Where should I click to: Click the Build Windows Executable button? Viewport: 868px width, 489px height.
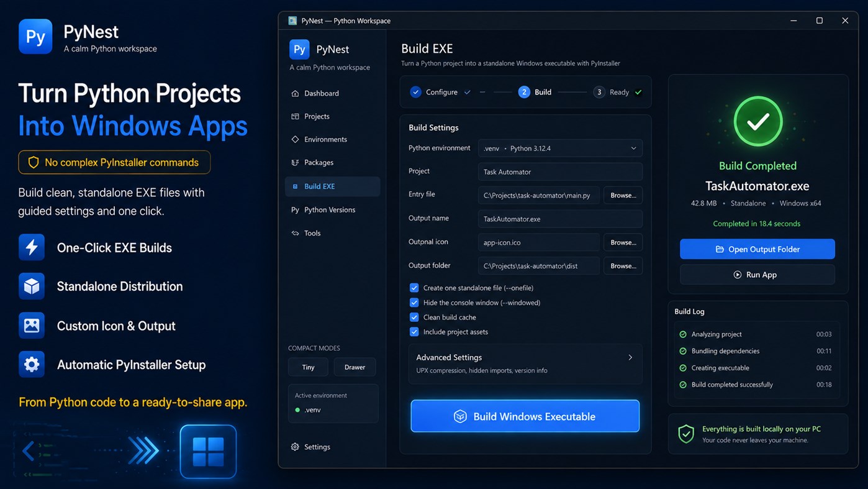pyautogui.click(x=525, y=416)
